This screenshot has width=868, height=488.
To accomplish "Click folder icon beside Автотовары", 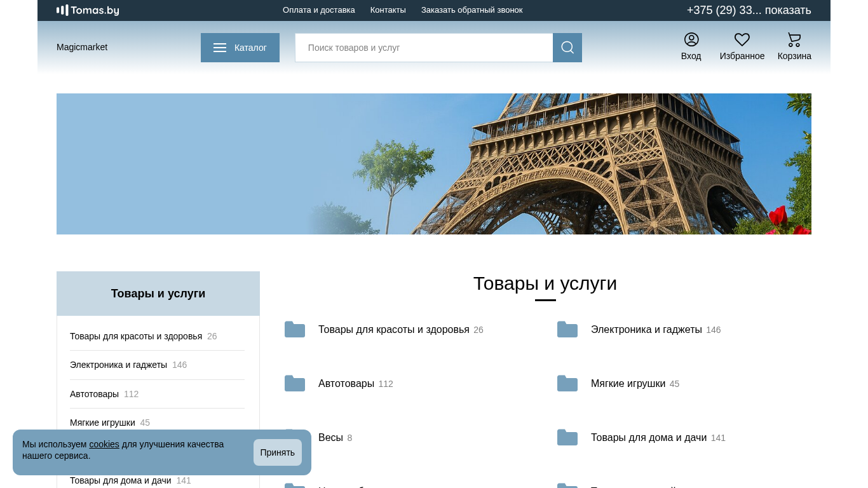I will 295,384.
